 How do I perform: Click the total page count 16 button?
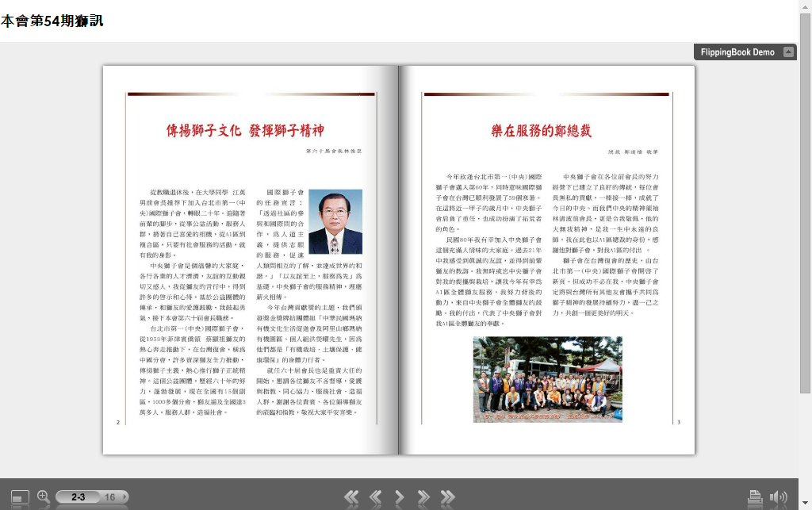(x=111, y=497)
